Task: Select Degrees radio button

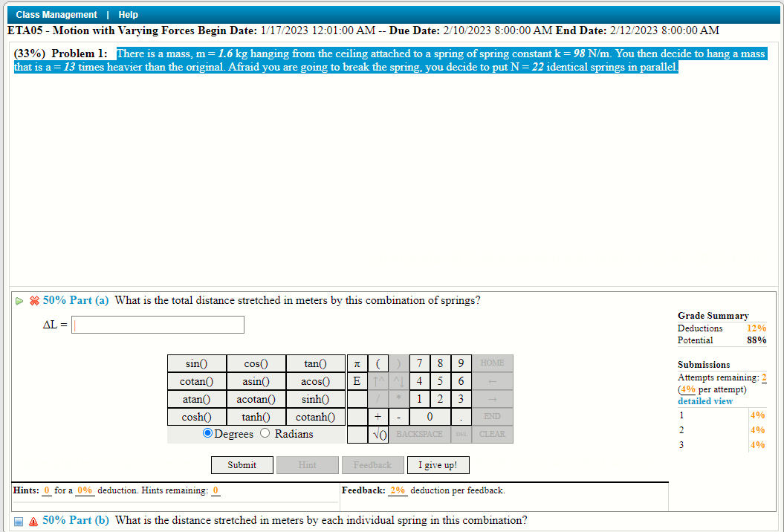Action: 207,433
